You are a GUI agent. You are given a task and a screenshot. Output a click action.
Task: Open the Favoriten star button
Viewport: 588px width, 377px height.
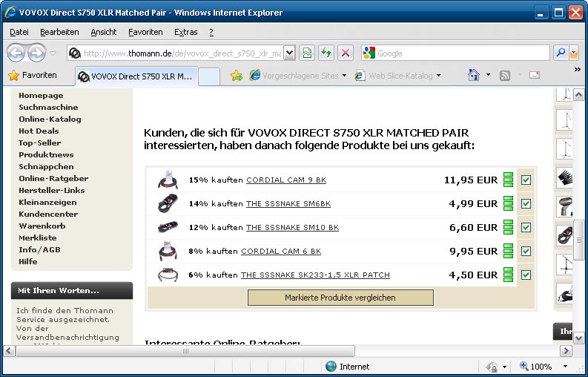click(32, 75)
